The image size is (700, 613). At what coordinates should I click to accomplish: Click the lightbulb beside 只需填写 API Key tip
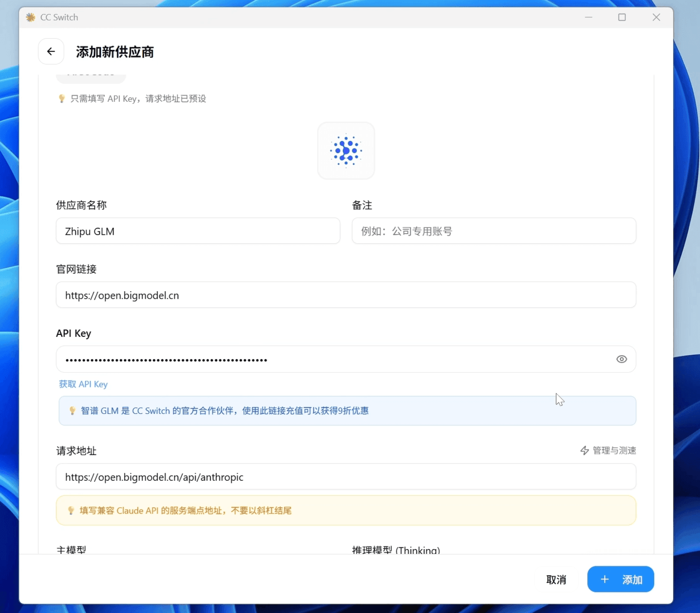(x=62, y=99)
